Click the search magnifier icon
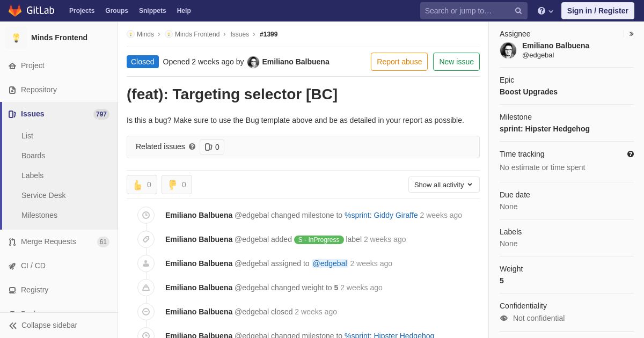 coord(518,11)
